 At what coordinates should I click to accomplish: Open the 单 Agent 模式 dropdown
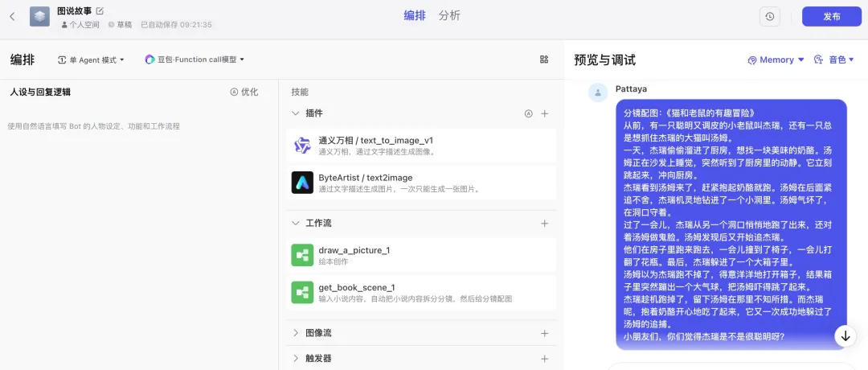pos(92,60)
